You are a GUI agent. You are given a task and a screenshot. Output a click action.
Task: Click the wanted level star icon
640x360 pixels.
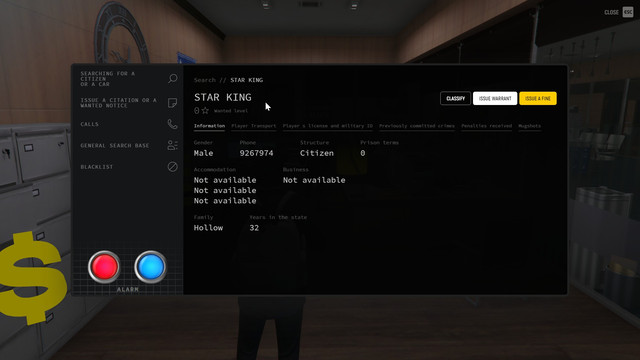pos(205,110)
